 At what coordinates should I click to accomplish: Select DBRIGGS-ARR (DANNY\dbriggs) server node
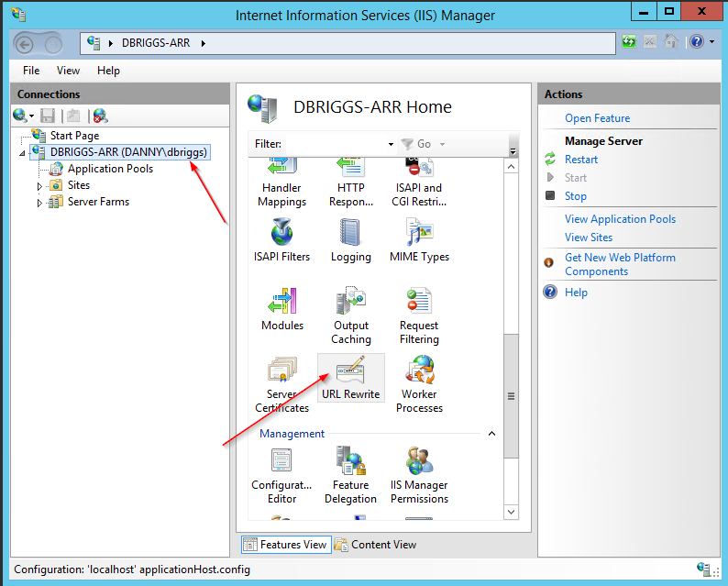pyautogui.click(x=128, y=152)
